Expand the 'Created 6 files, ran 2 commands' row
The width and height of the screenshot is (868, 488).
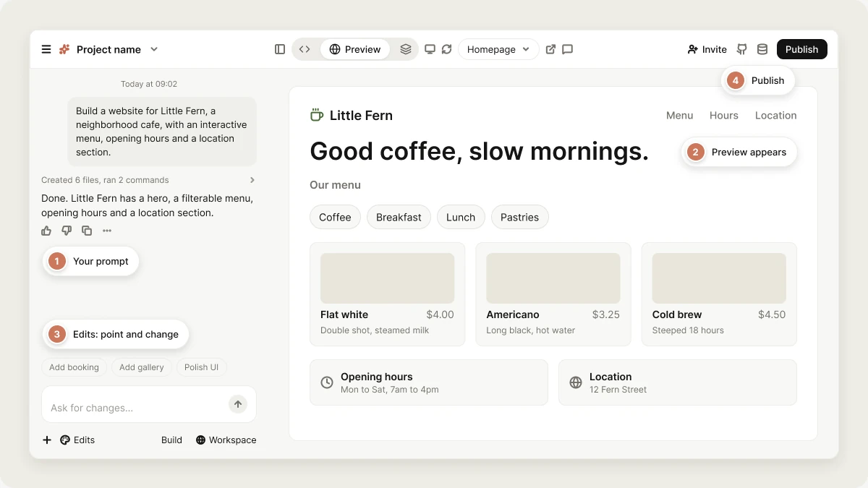point(148,180)
